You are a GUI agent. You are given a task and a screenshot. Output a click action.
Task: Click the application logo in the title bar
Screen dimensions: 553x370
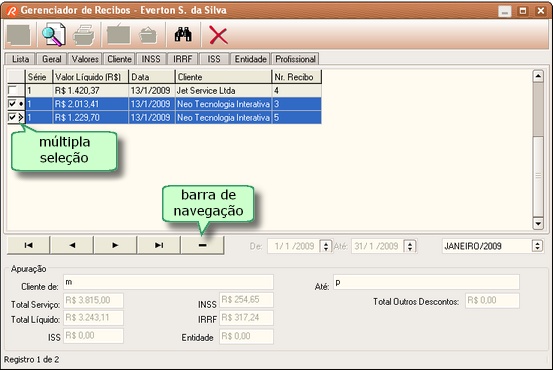click(12, 11)
